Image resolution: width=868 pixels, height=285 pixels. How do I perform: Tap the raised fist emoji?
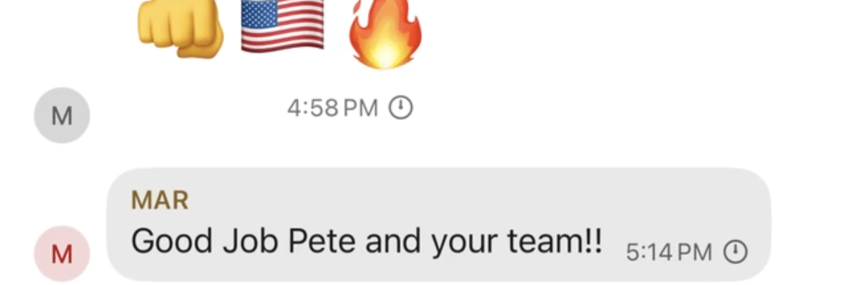pyautogui.click(x=181, y=28)
